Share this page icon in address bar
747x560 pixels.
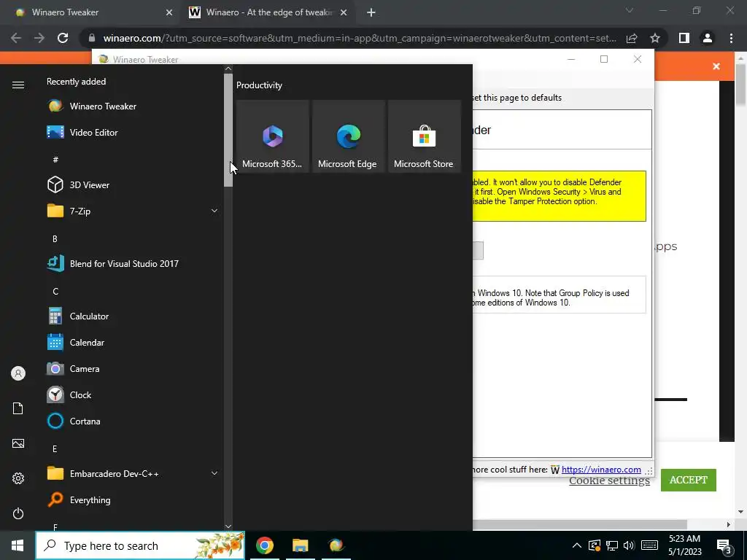pos(632,38)
